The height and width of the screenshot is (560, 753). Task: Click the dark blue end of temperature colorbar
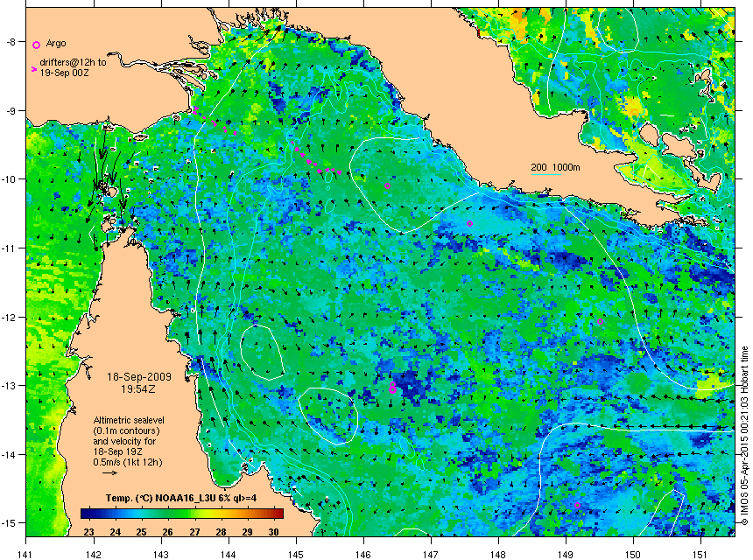[x=85, y=514]
